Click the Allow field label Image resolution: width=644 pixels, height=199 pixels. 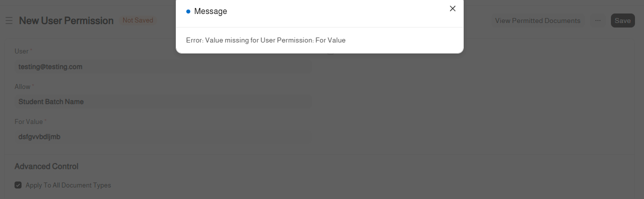click(23, 86)
